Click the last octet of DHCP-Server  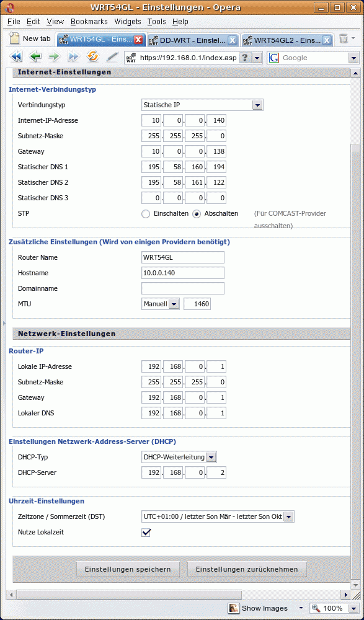click(216, 473)
